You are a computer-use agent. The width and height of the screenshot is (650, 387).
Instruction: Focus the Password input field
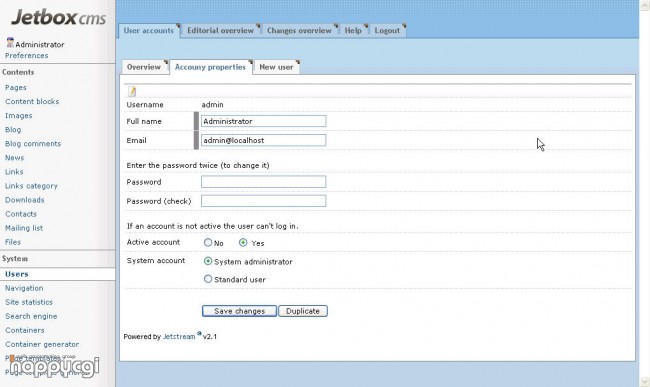pyautogui.click(x=264, y=181)
